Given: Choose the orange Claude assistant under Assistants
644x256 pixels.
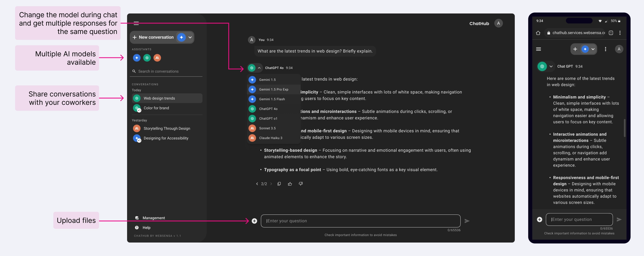Looking at the screenshot, I should click(x=157, y=58).
